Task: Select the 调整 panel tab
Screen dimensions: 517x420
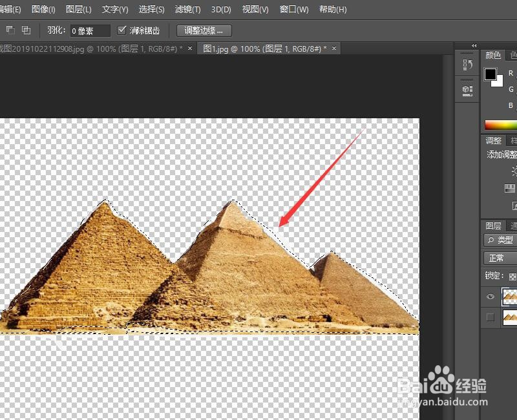Action: 493,141
